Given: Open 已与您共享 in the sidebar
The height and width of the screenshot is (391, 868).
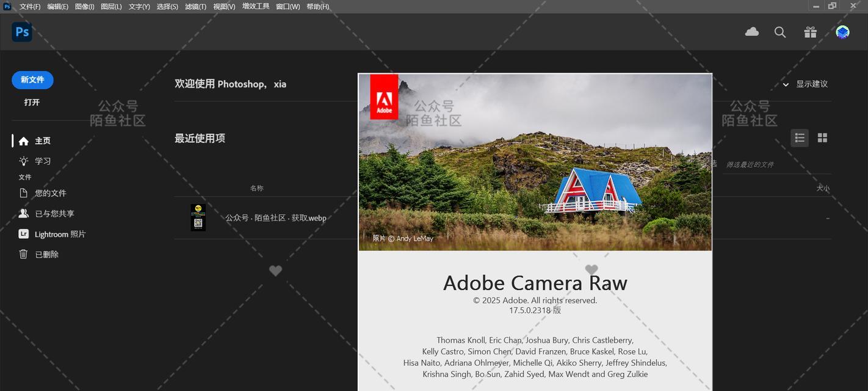Looking at the screenshot, I should [x=54, y=214].
